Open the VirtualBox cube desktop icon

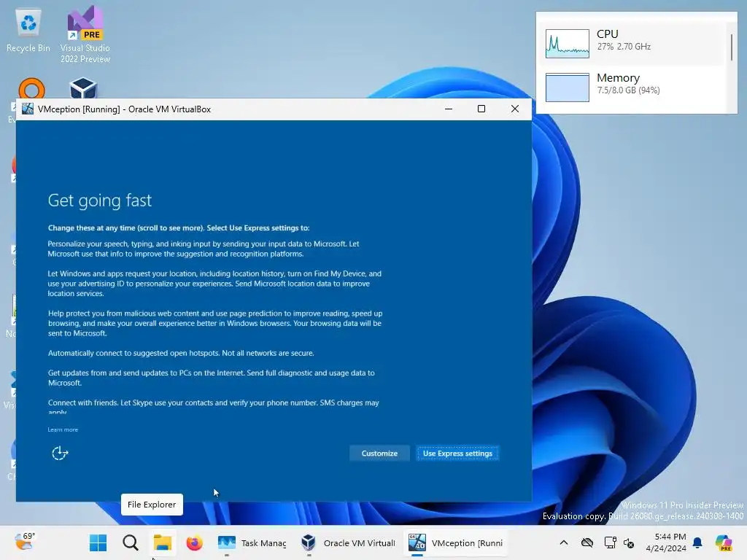coord(83,88)
